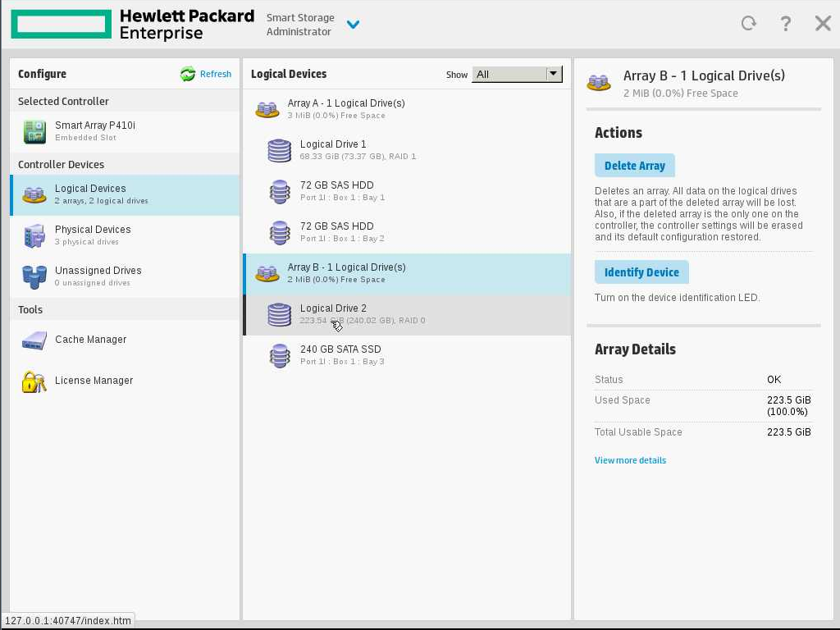
Task: Click the green Refresh icon in Configure panel
Action: click(188, 74)
